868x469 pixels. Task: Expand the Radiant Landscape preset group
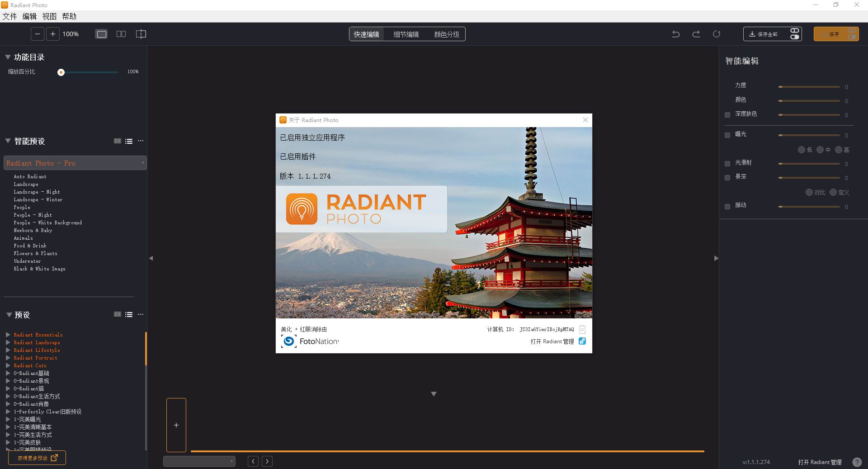pos(8,342)
